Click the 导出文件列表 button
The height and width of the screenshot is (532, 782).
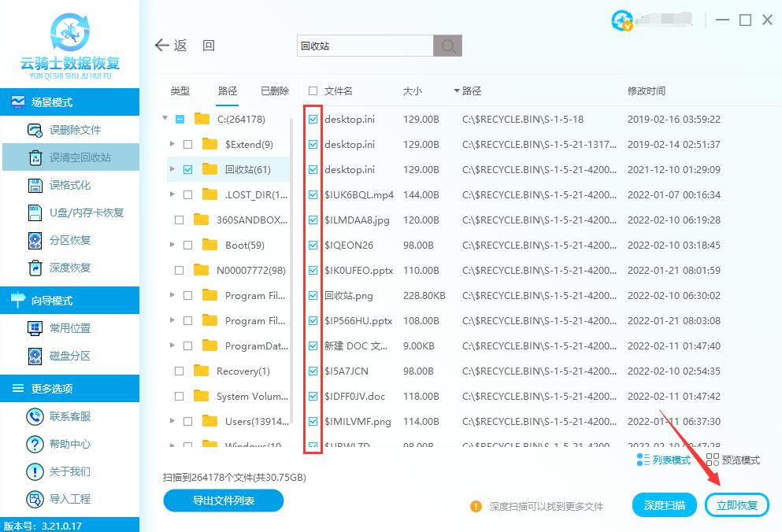point(224,500)
